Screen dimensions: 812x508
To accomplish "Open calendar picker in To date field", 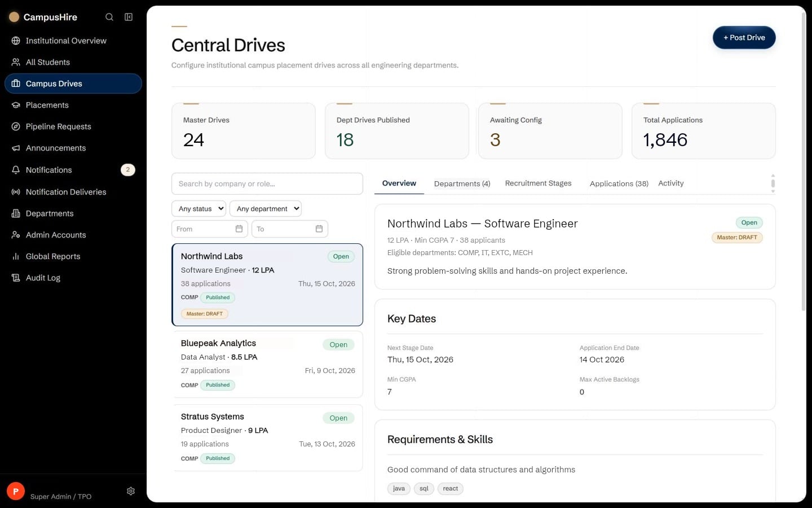I will (x=319, y=229).
